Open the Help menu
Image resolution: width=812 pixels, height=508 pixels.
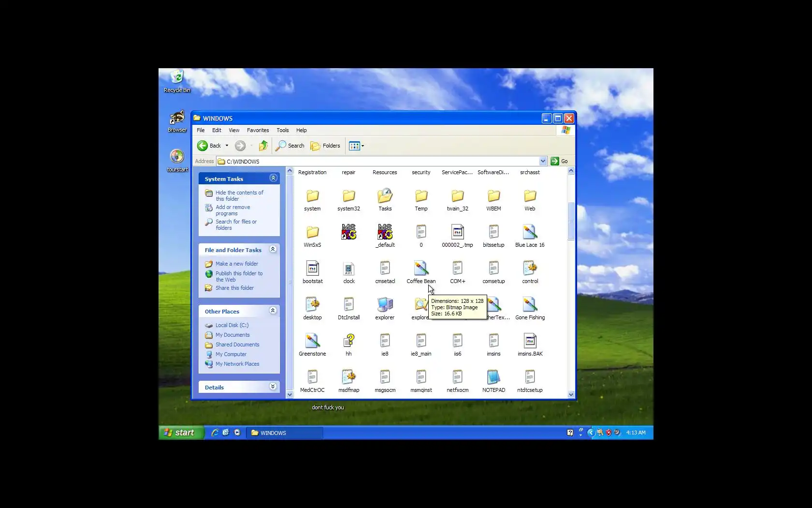click(301, 130)
